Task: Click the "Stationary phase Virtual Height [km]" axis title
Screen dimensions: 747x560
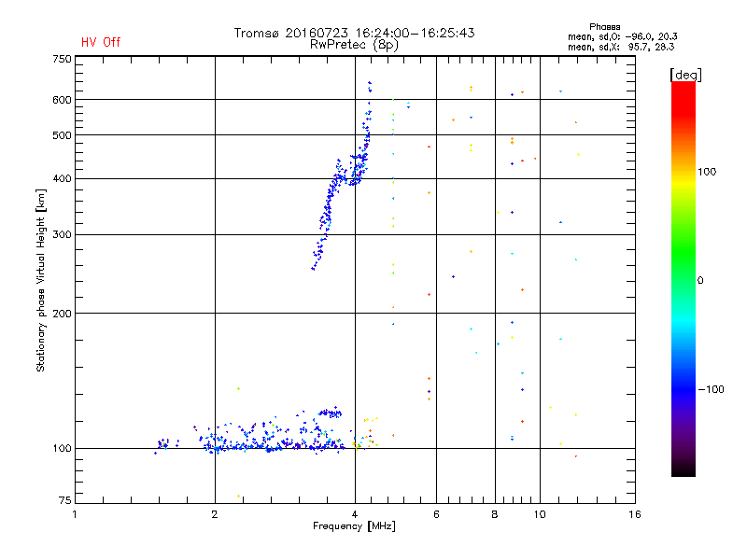Action: pos(40,280)
